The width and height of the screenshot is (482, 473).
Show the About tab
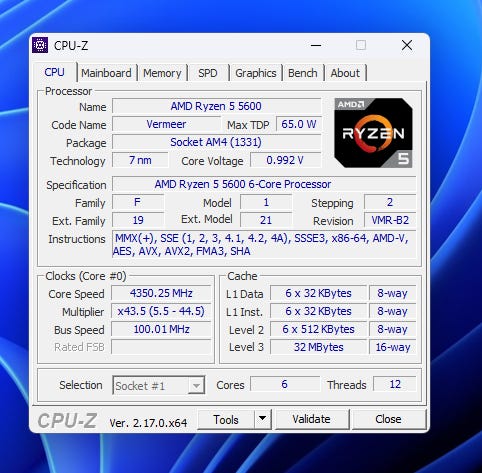[345, 73]
